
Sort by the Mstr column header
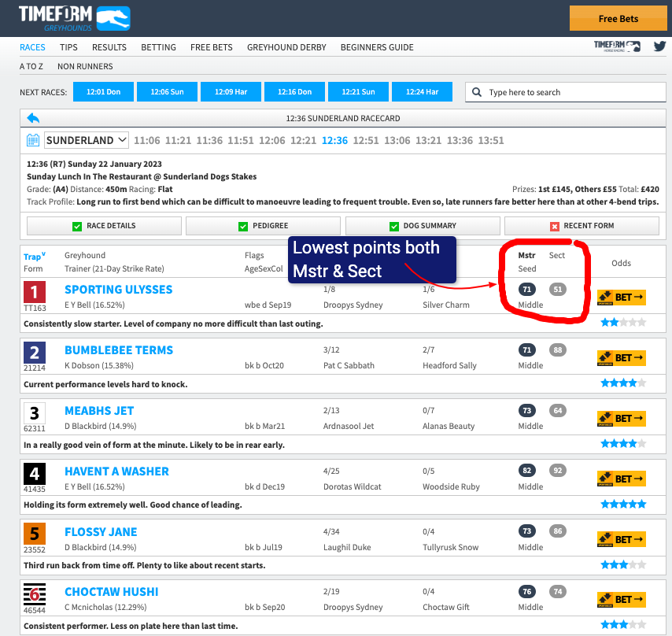point(526,256)
